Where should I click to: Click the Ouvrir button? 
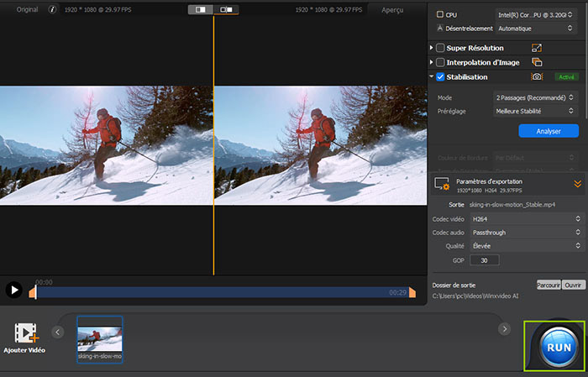point(573,285)
